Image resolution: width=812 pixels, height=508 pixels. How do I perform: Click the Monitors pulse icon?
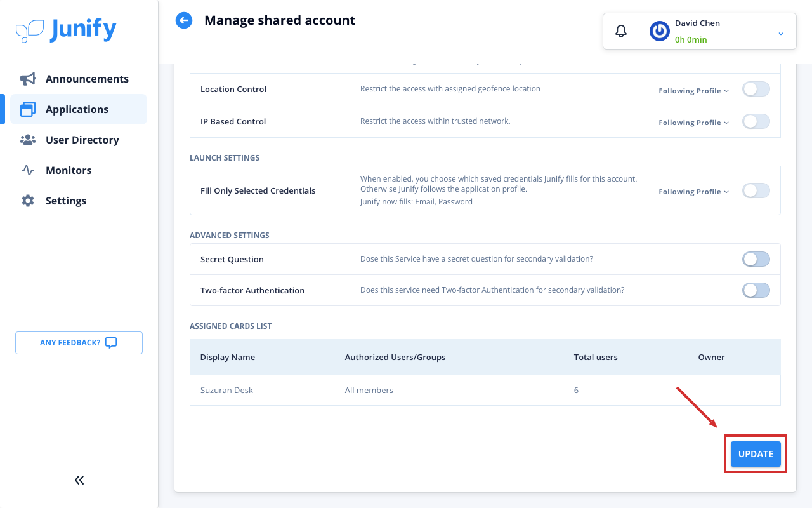pos(28,170)
